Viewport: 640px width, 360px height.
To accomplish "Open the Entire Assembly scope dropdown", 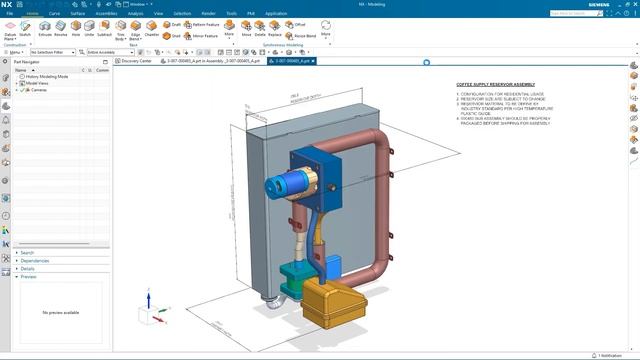I will click(110, 52).
